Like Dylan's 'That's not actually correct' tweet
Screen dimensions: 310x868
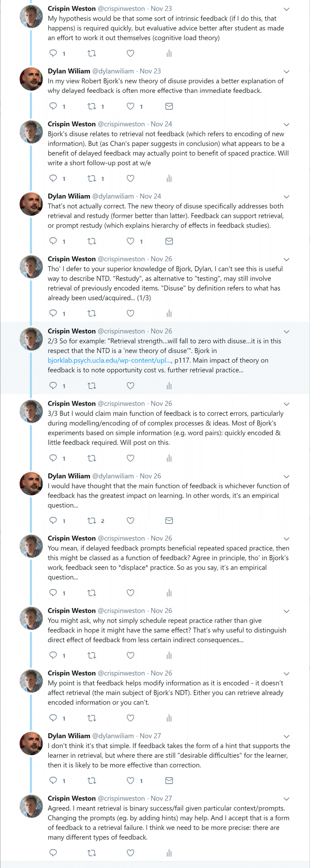point(131,241)
